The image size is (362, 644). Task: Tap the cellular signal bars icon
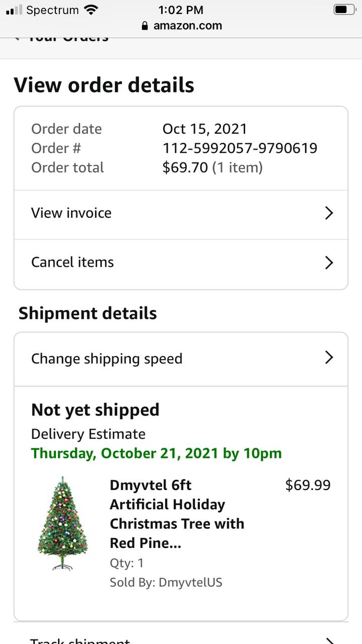point(14,10)
